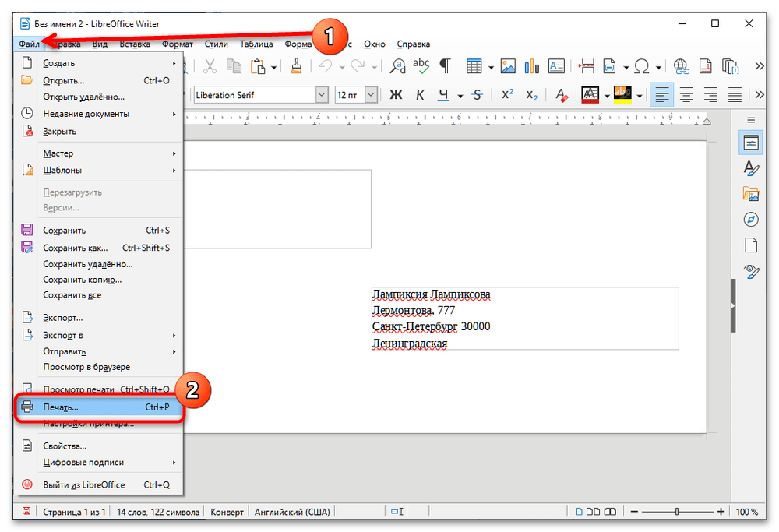Click the Insert Hyperlink globe icon

[x=681, y=67]
